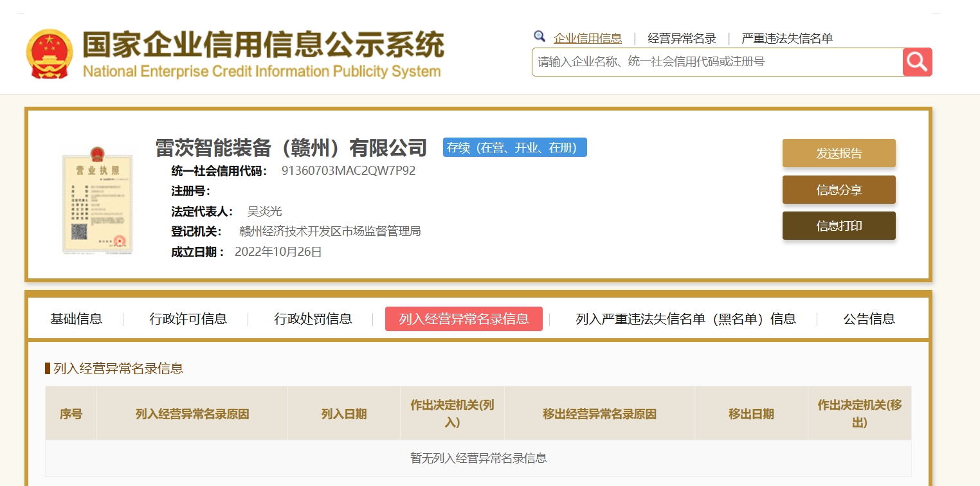The width and height of the screenshot is (980, 486).
Task: Switch to the 基础信息 tab
Action: (77, 319)
